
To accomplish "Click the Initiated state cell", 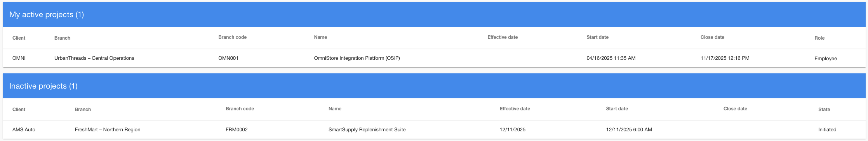I will pyautogui.click(x=827, y=130).
